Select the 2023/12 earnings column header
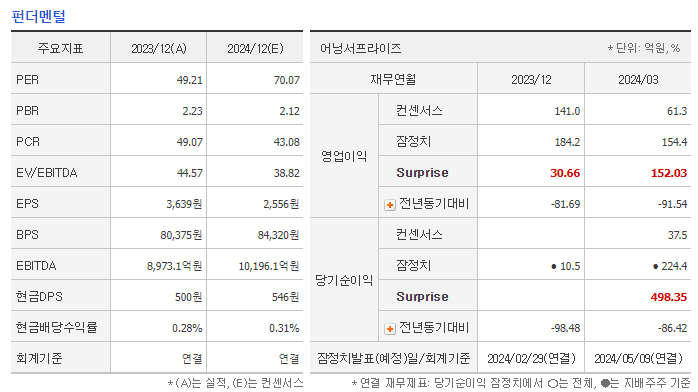The width and height of the screenshot is (698, 392). (x=531, y=80)
